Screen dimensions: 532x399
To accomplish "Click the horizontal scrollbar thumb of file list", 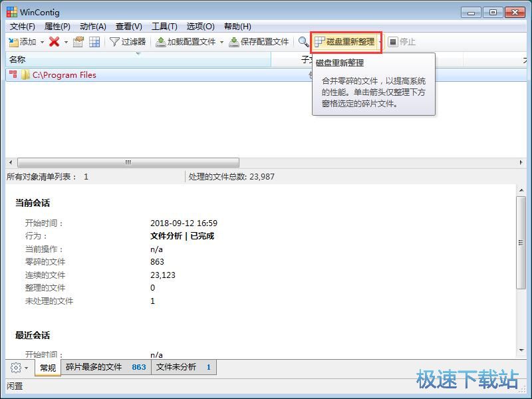I will coord(128,162).
